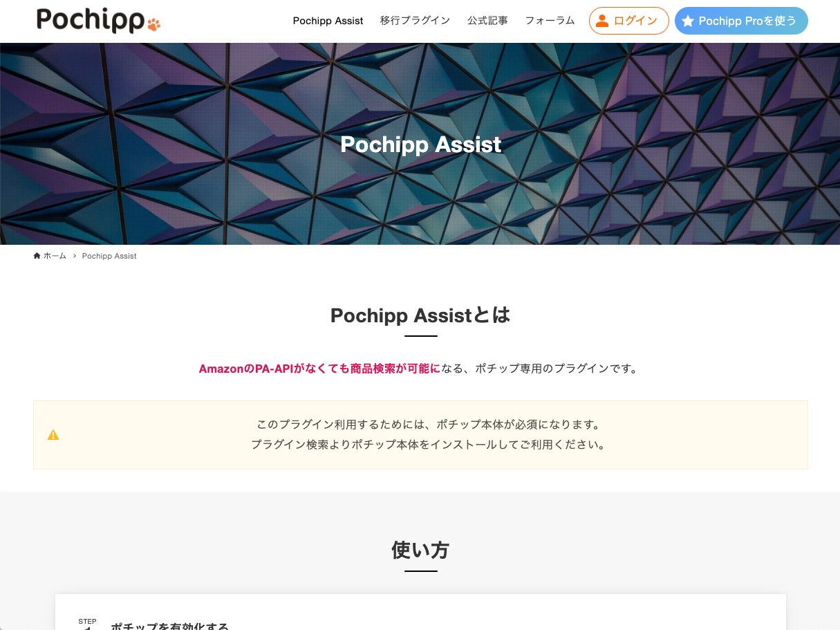Click the Pochipp Assistとは section heading
Image resolution: width=840 pixels, height=630 pixels.
pyautogui.click(x=420, y=315)
